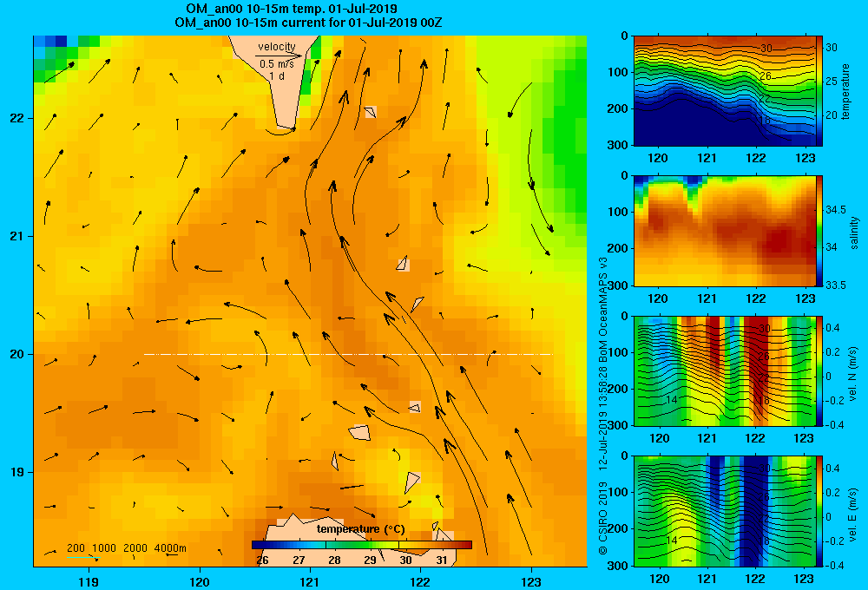The image size is (868, 590).
Task: Click the subtitle 'OM_an00 10-15m current for 01-Jul-2019 00Z'
Action: 308,23
